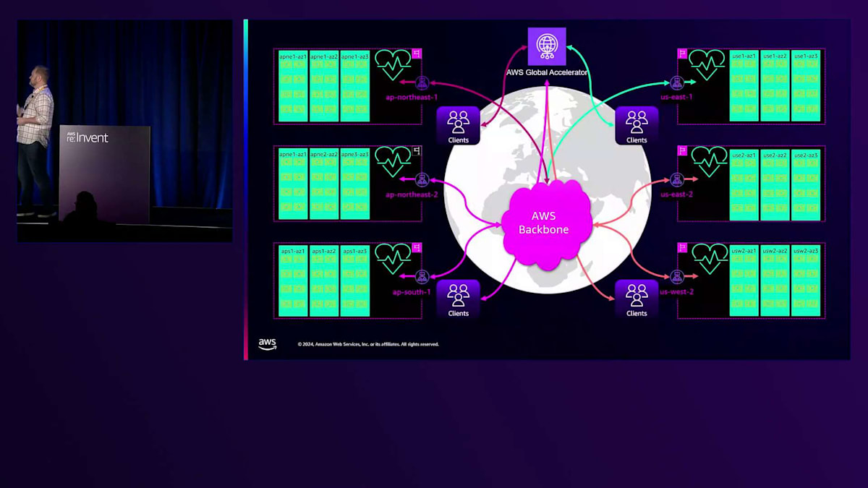Click the "us-west-2" region label
This screenshot has width=868, height=488.
pos(676,292)
